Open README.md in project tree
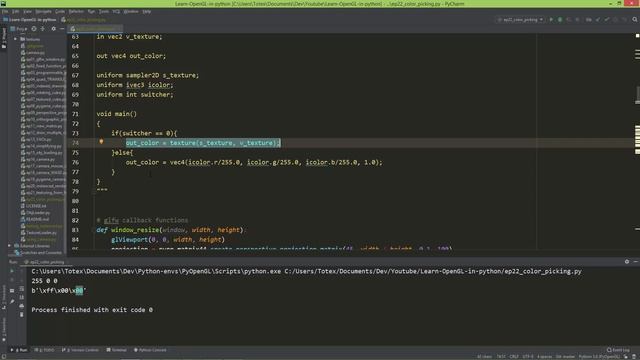Screen dimensions: 640x360 tap(35, 219)
